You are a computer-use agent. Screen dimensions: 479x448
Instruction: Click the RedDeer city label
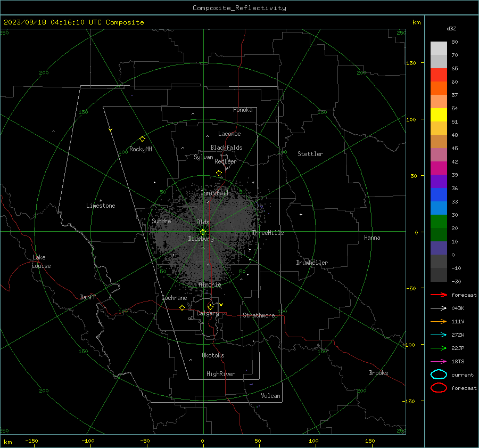[226, 161]
